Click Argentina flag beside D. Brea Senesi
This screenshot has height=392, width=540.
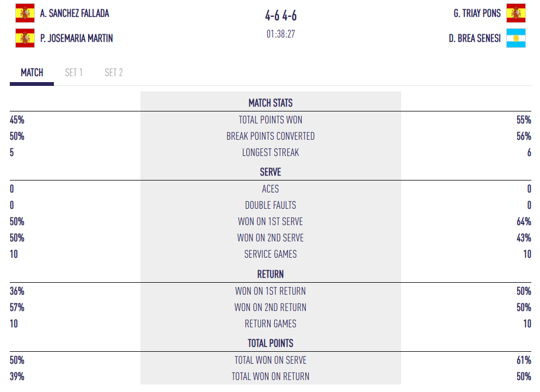516,38
